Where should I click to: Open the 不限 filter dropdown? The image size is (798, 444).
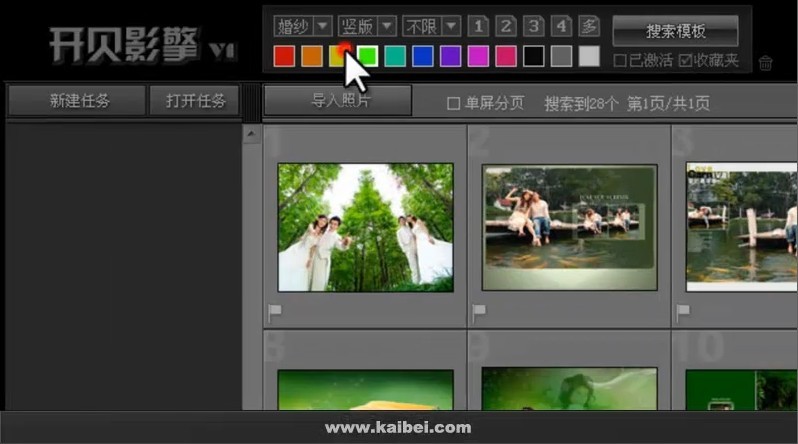[x=432, y=26]
